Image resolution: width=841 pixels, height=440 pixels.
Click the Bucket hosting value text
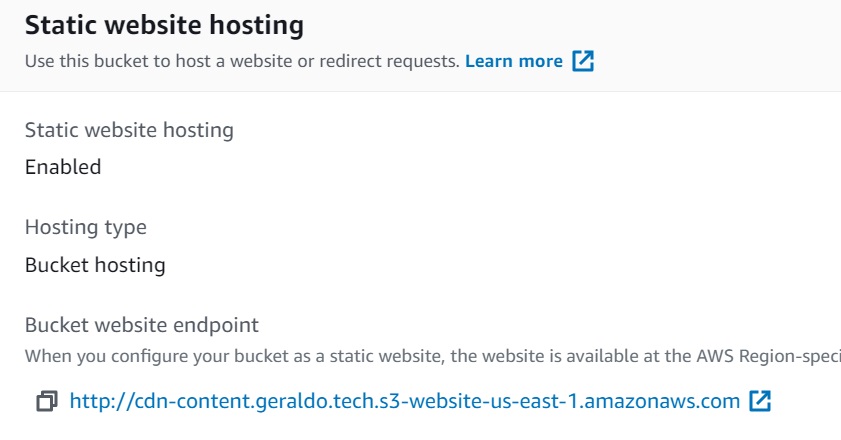(95, 265)
